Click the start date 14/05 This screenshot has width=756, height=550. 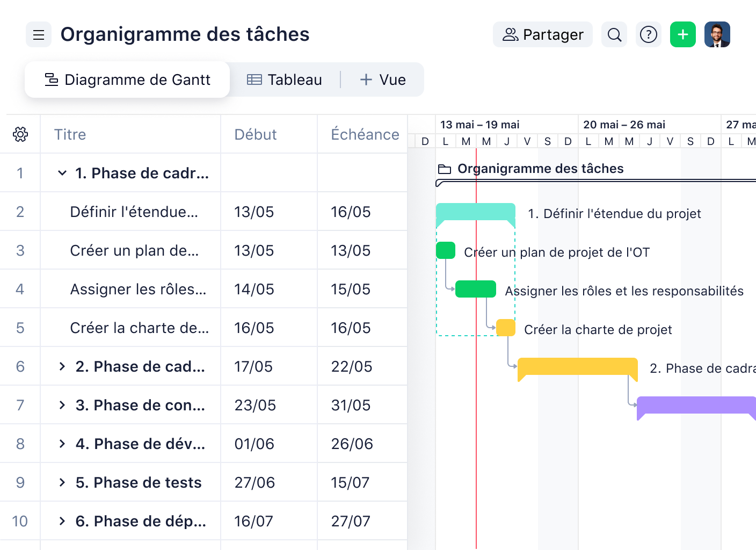tap(254, 290)
